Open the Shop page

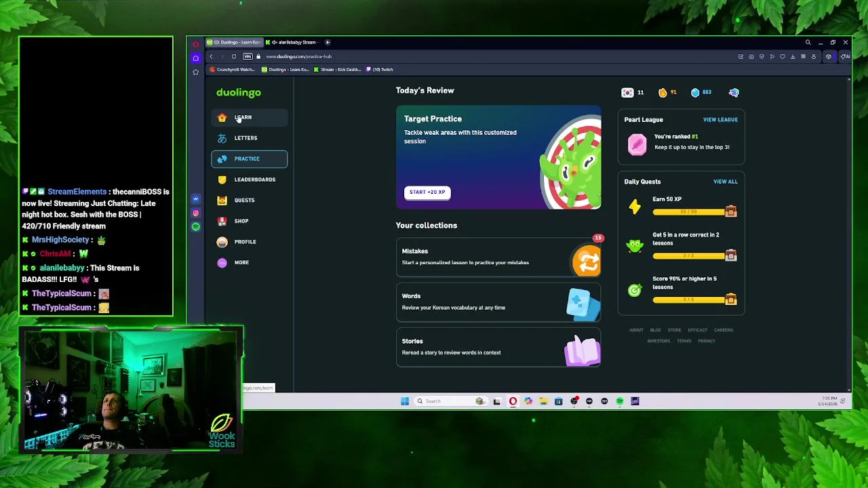249,221
